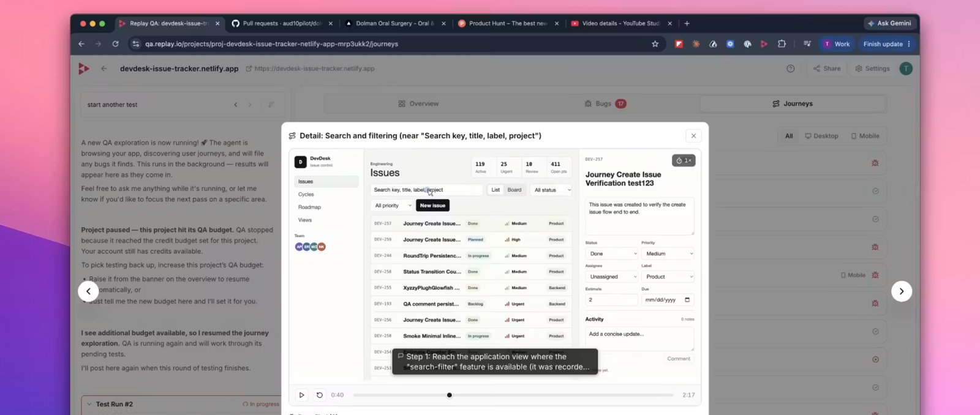Open the Product Hunt browser tab
Viewport: 980px width, 415px height.
point(508,23)
